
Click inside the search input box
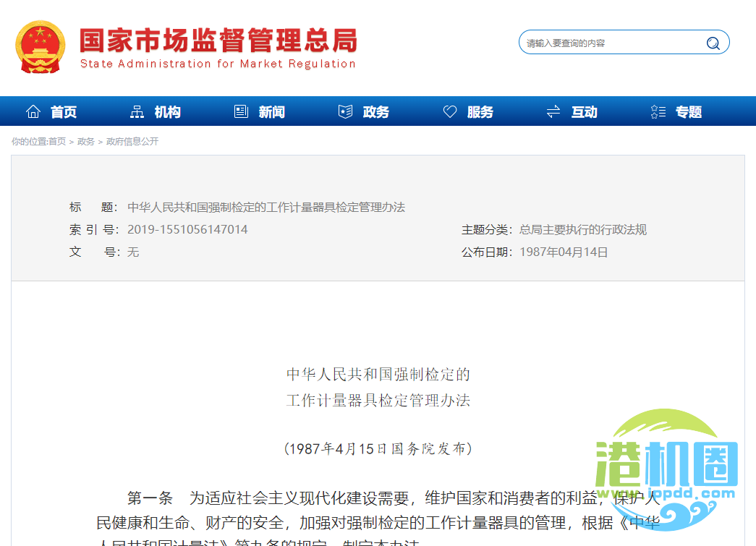(608, 42)
